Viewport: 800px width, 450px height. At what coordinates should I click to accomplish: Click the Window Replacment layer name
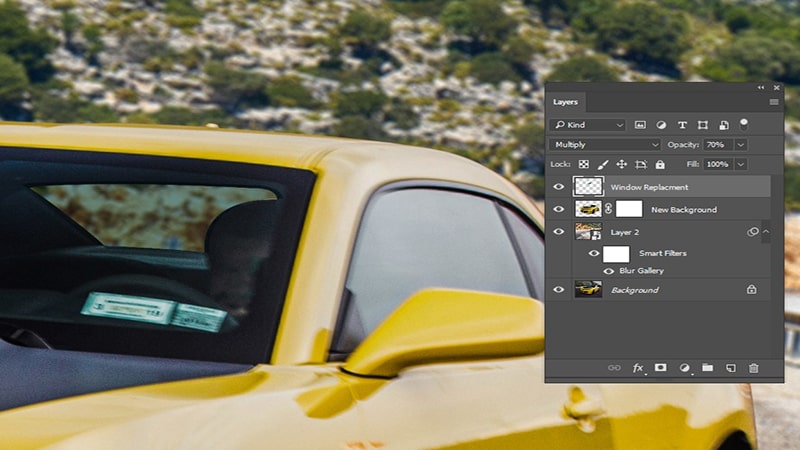649,187
